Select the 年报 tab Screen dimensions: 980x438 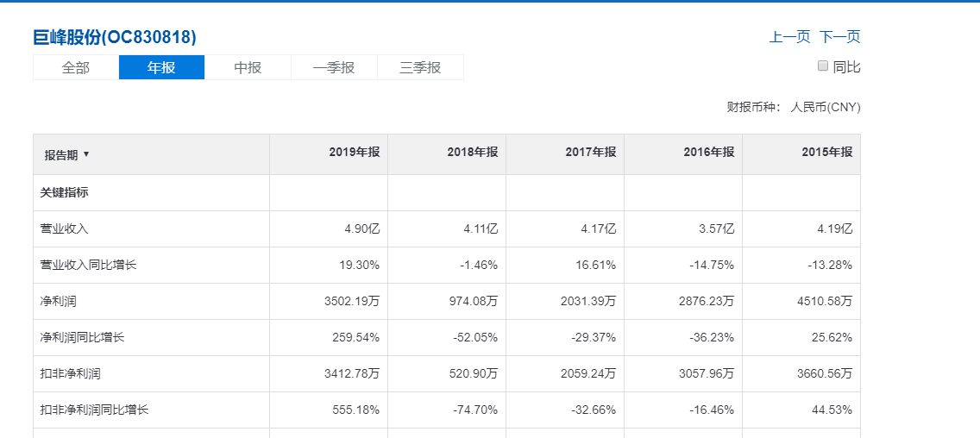click(x=161, y=67)
